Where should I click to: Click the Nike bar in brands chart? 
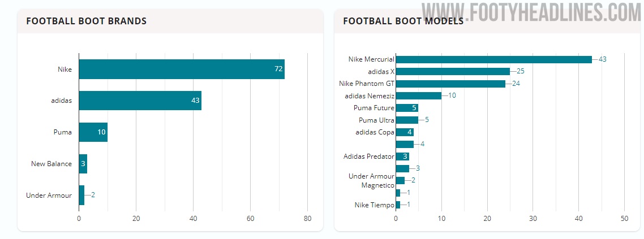pos(181,69)
